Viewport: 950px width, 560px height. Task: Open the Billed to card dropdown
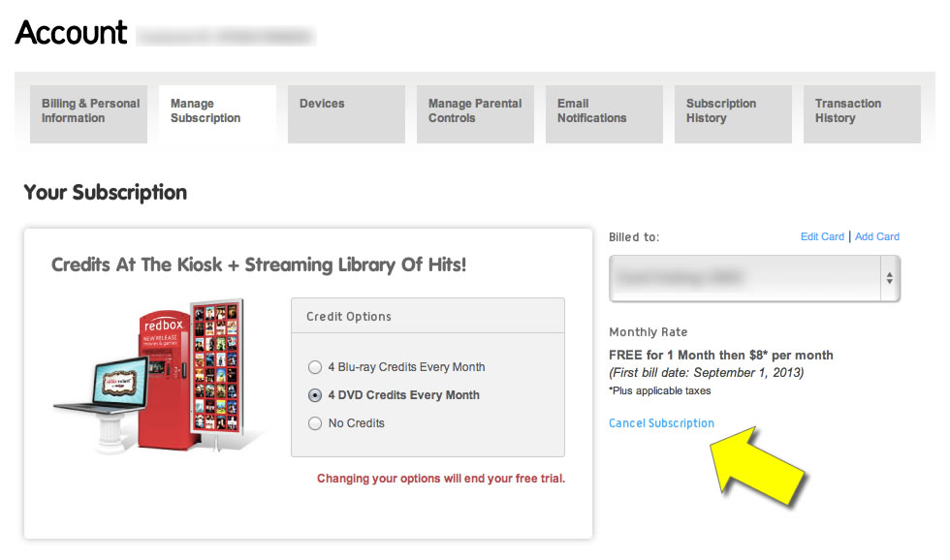(x=754, y=278)
